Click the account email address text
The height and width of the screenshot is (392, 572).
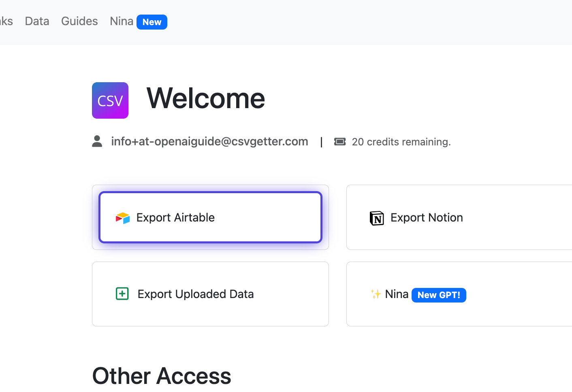coord(209,141)
